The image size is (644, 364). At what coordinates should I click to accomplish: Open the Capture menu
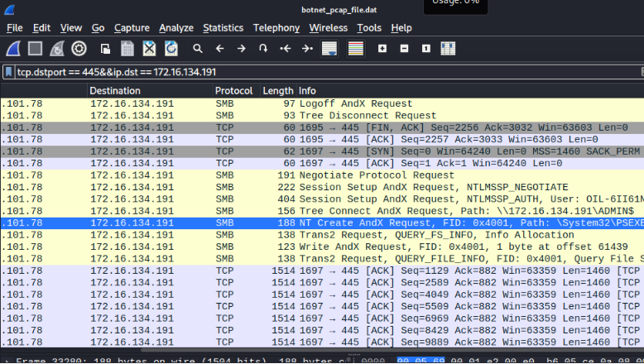132,28
